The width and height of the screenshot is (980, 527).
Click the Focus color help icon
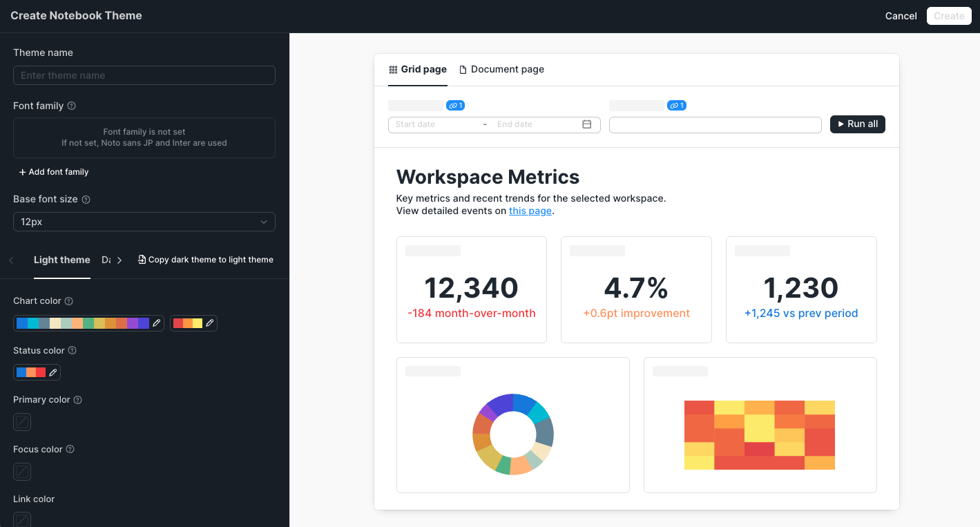click(70, 449)
